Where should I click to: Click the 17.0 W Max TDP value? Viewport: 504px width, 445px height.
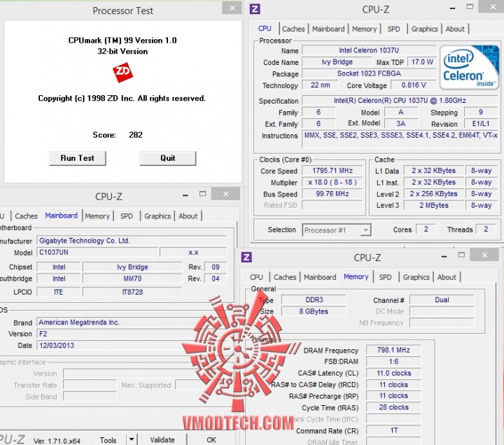422,62
